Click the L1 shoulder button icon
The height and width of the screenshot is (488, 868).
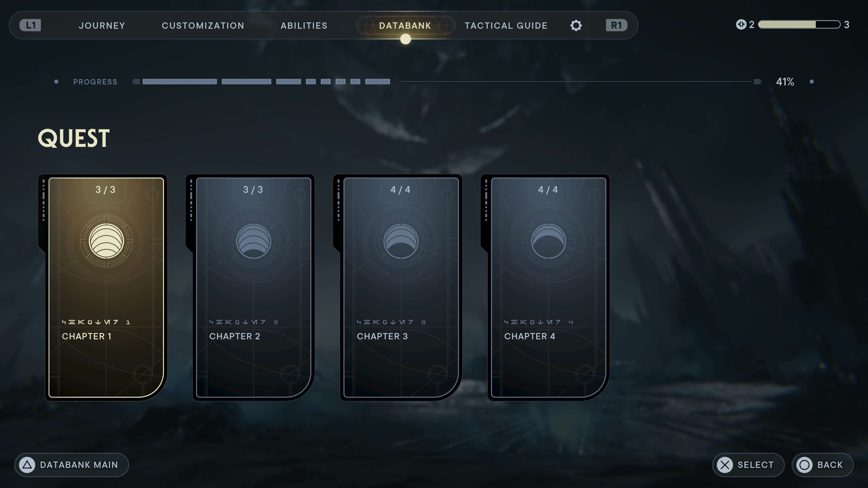30,25
